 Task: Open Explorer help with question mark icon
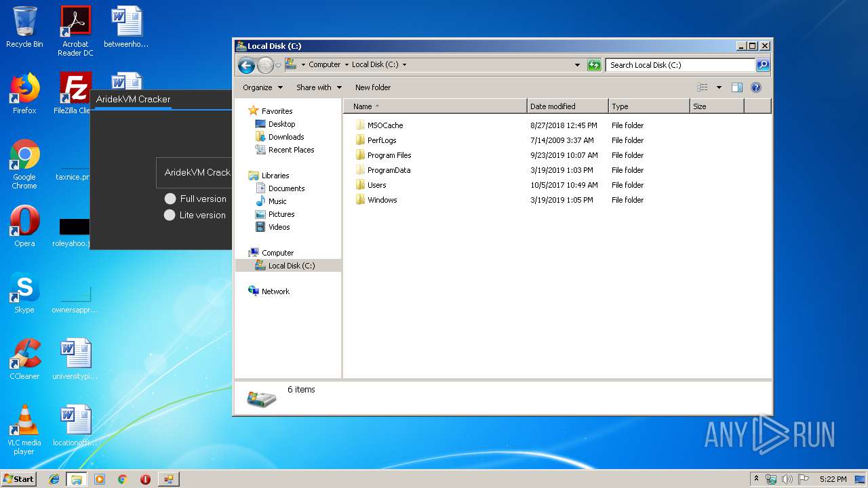(x=756, y=87)
